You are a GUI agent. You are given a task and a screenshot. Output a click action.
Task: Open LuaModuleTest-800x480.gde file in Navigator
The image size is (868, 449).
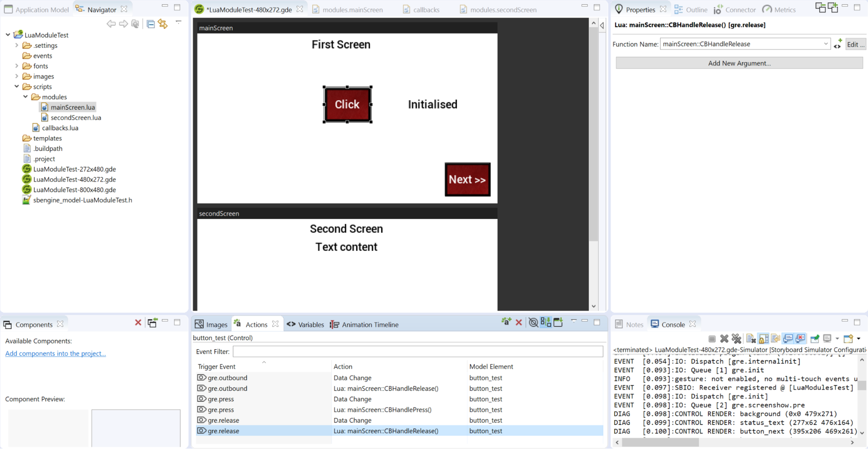pos(74,190)
